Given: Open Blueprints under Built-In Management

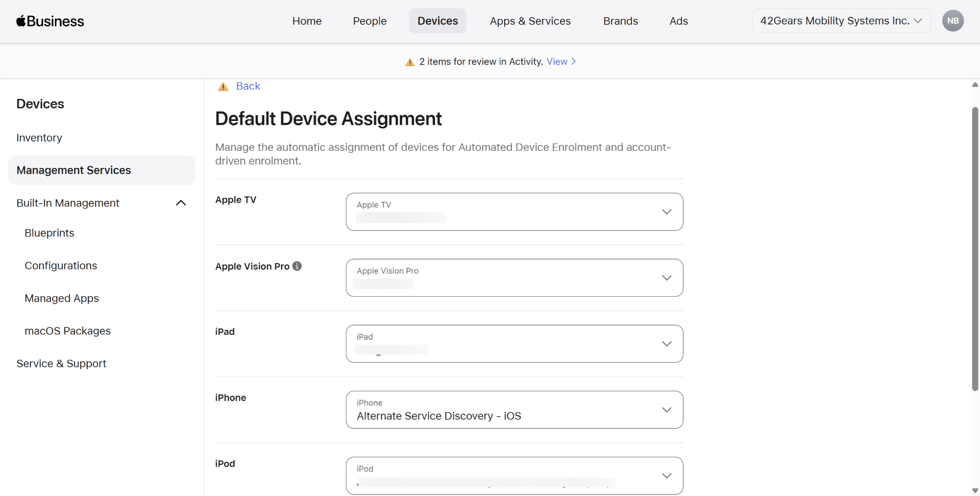Looking at the screenshot, I should click(x=49, y=233).
